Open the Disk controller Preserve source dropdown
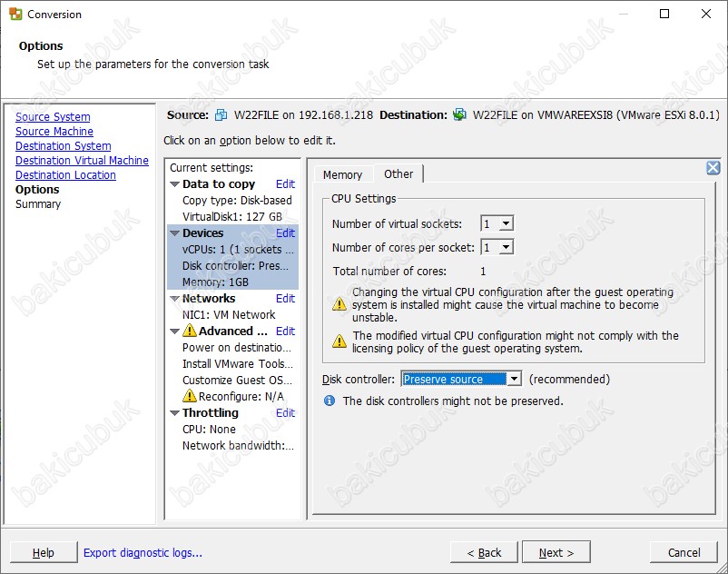This screenshot has height=574, width=728. pos(514,380)
